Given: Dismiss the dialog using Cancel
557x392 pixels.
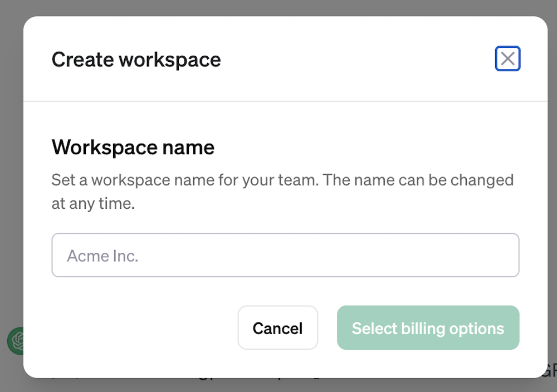Looking at the screenshot, I should coord(277,328).
